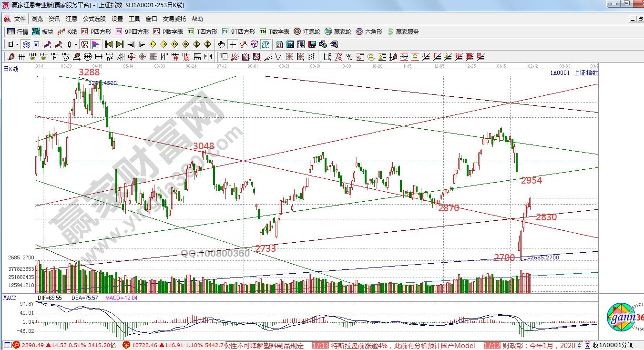Click the save floppy disk icon
This screenshot has width=644, height=350.
tap(312, 44)
